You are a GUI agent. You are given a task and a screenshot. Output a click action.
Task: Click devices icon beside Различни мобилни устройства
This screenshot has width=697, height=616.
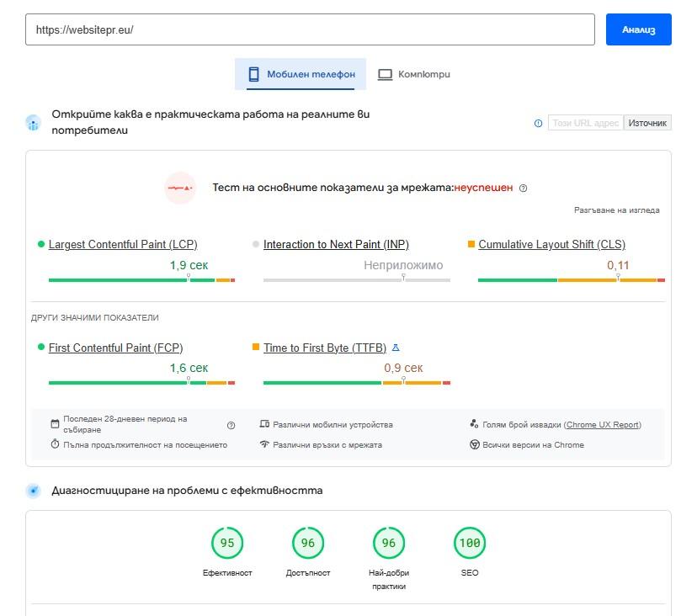point(264,424)
